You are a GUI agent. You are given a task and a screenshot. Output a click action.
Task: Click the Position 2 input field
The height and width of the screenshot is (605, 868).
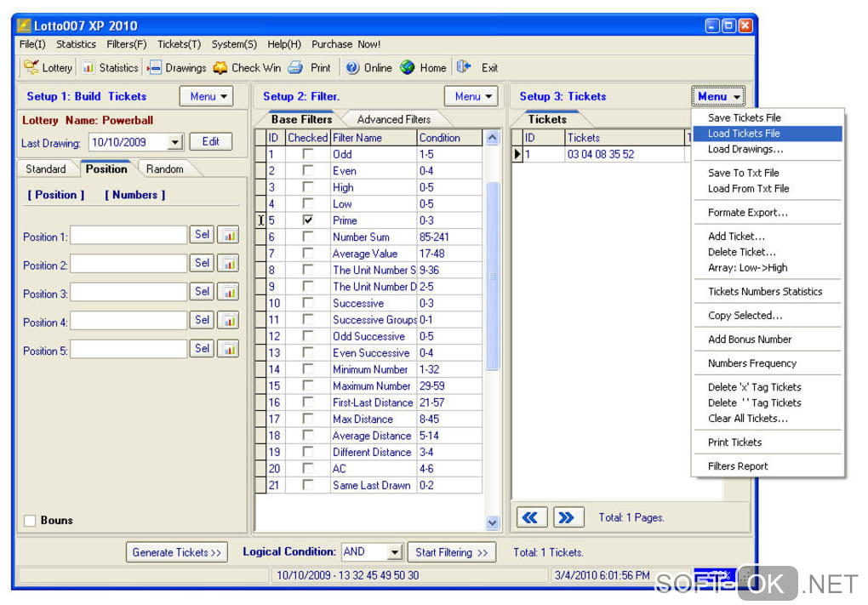[128, 264]
